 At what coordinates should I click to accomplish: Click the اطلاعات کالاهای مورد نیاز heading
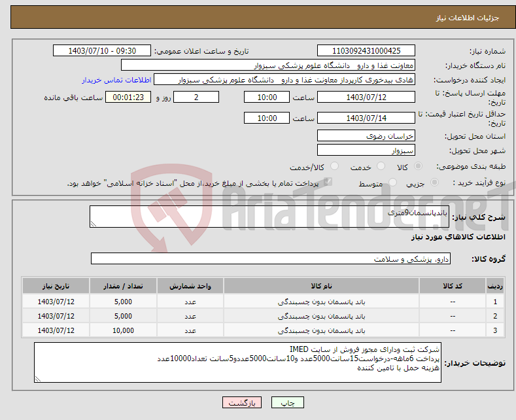point(458,237)
